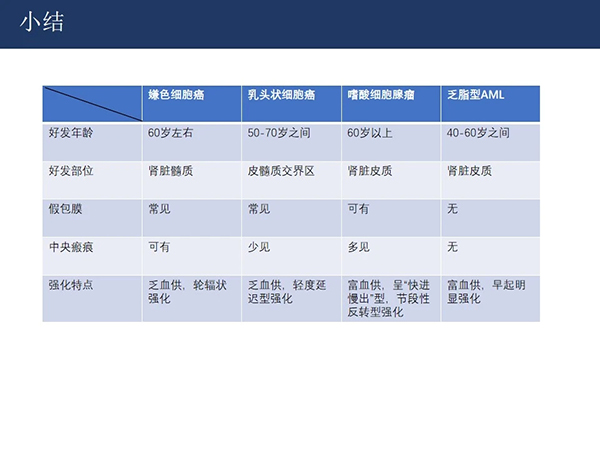Click the 嗜酸细胞腺瘤 column header

(x=381, y=95)
